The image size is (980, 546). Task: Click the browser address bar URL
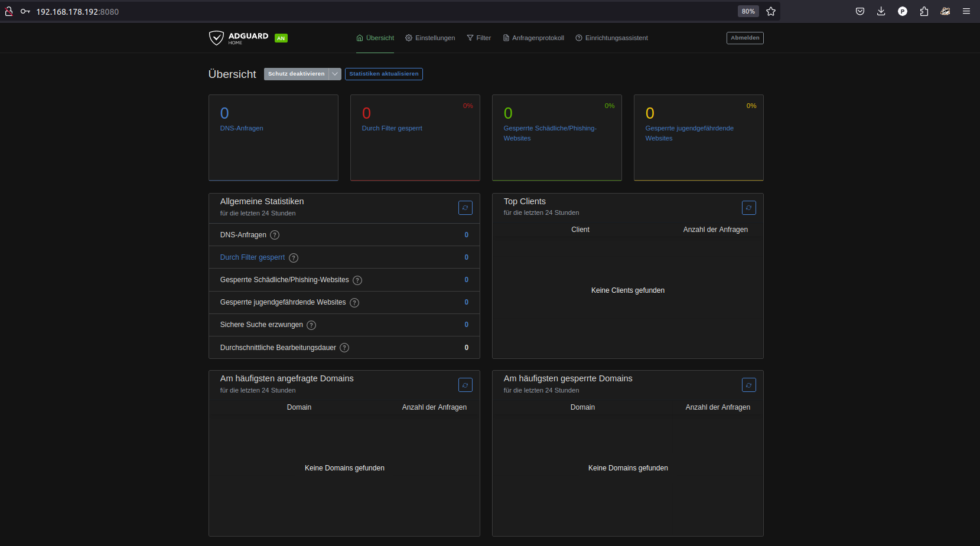(x=77, y=12)
